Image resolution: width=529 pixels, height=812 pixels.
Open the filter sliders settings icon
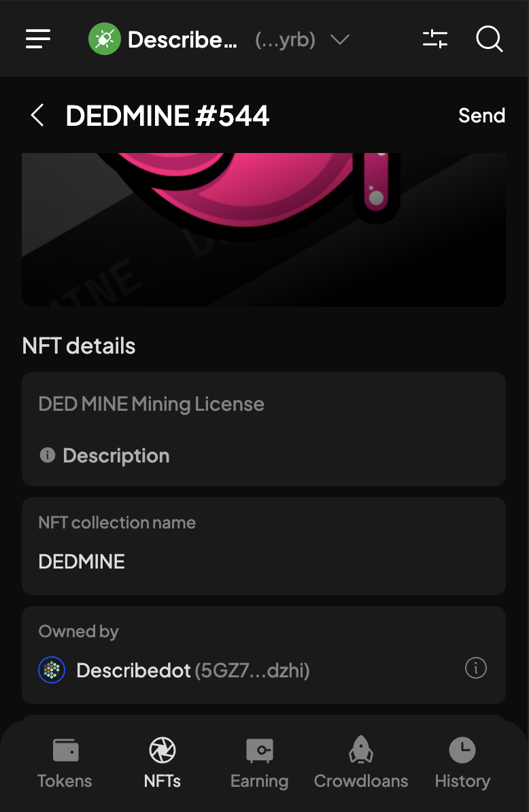pyautogui.click(x=434, y=39)
